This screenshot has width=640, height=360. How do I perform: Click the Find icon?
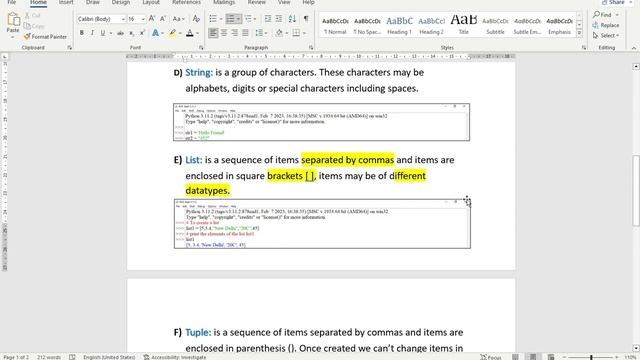(x=597, y=15)
